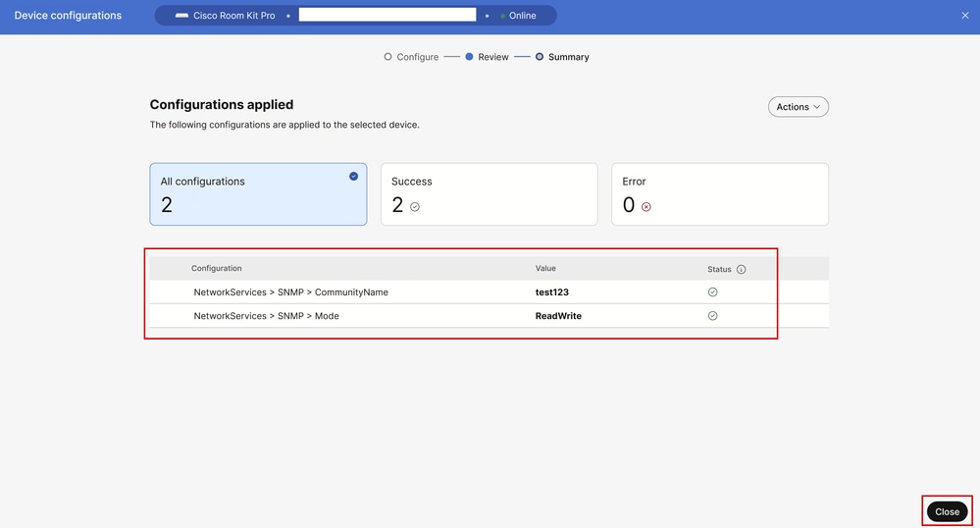Click the Device configurations title
Screen dimensions: 980x528
tap(68, 16)
